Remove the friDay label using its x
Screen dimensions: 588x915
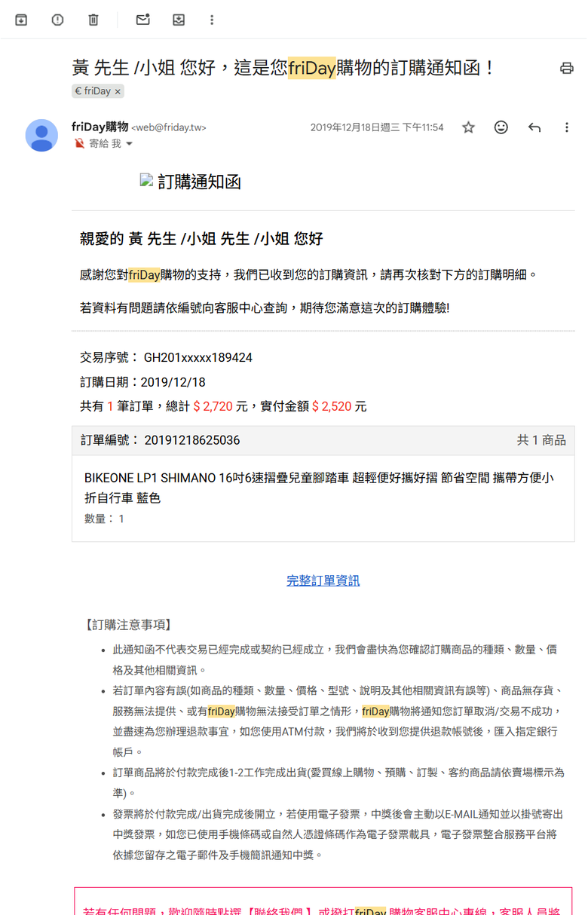pos(118,91)
